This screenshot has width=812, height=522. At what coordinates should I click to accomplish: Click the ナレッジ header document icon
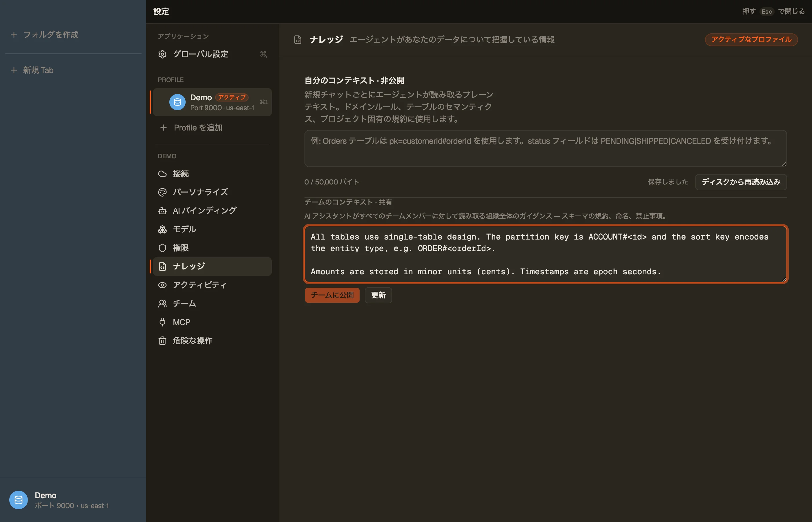[298, 40]
